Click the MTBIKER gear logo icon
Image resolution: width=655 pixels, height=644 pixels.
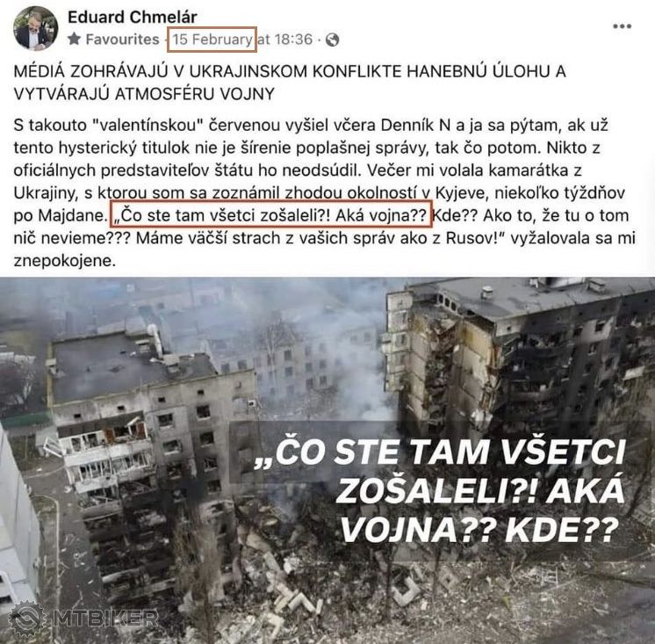pyautogui.click(x=26, y=619)
